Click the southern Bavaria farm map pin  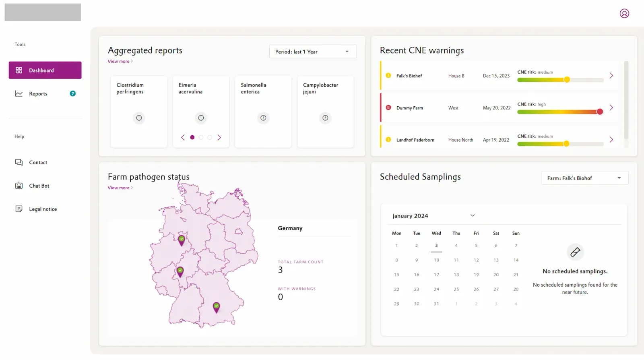[217, 308]
